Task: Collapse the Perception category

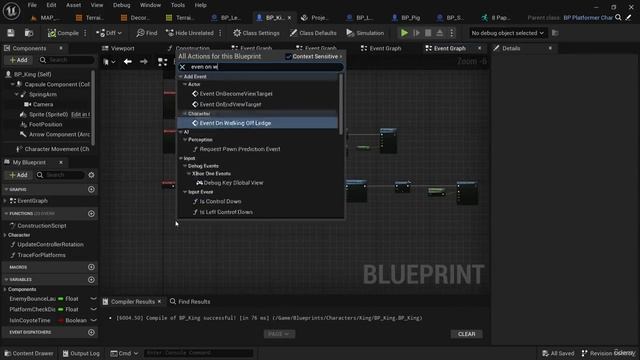Action: coord(185,140)
